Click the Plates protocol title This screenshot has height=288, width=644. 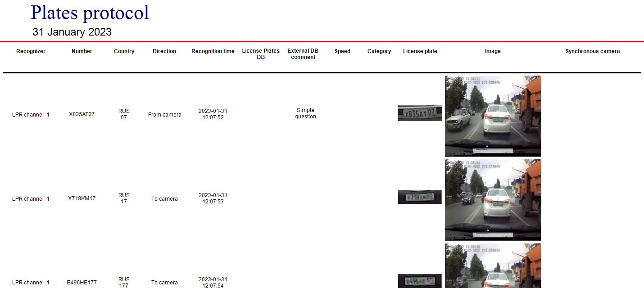(x=90, y=13)
